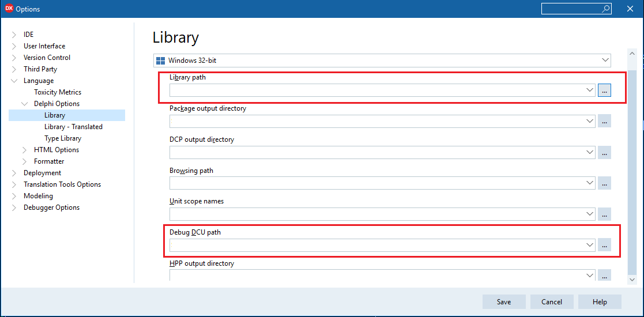Click the scrollbar down arrow
The height and width of the screenshot is (317, 644).
point(632,279)
